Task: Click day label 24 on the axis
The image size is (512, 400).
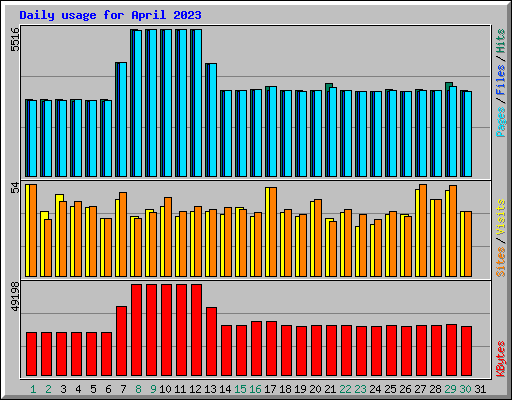Action: (x=375, y=389)
